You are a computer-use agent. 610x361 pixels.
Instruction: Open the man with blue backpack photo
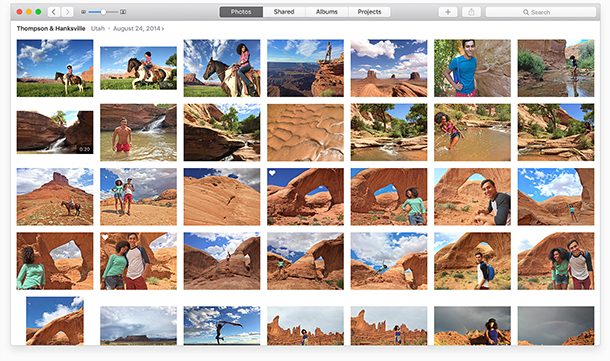[x=472, y=261]
